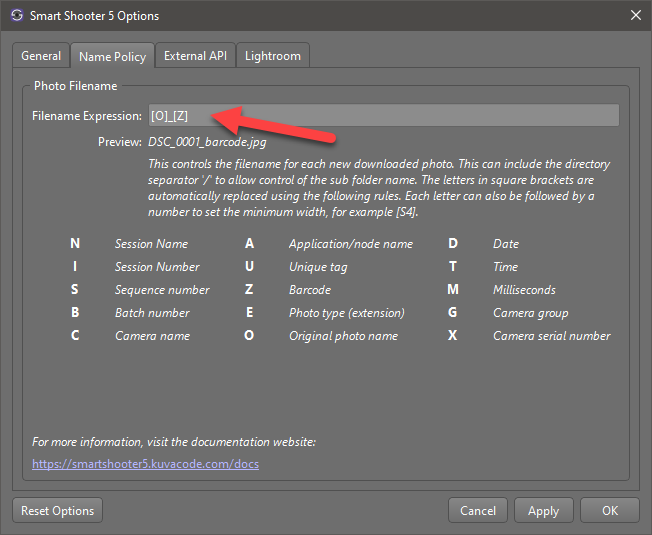
Task: Switch to the General tab
Action: (x=41, y=56)
